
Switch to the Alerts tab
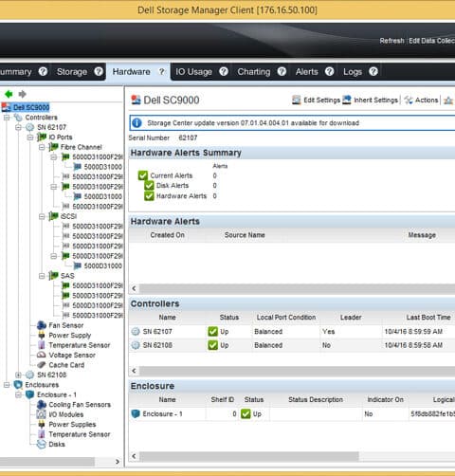click(x=306, y=72)
